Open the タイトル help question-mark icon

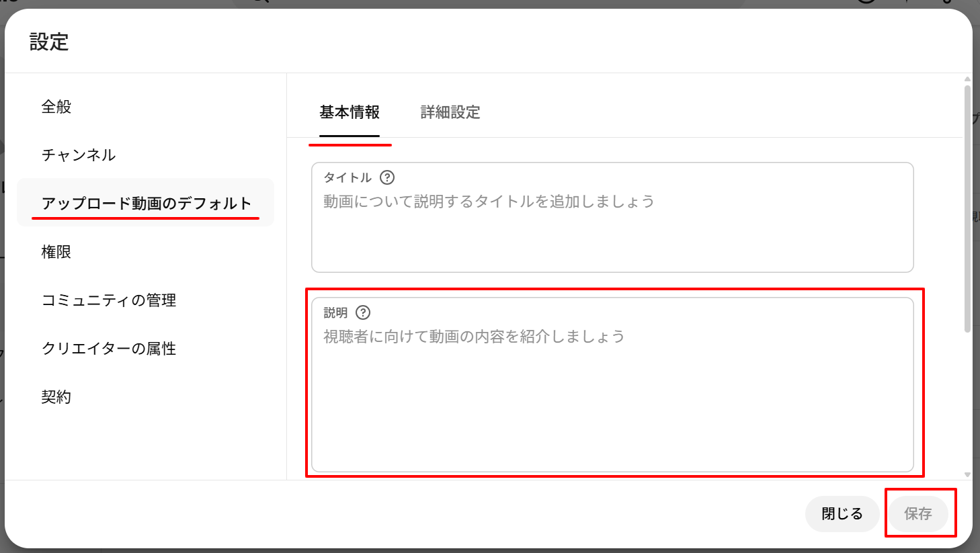click(387, 177)
